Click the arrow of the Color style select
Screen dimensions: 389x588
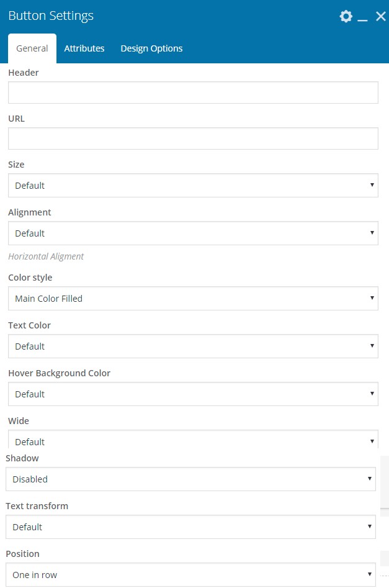coord(372,298)
